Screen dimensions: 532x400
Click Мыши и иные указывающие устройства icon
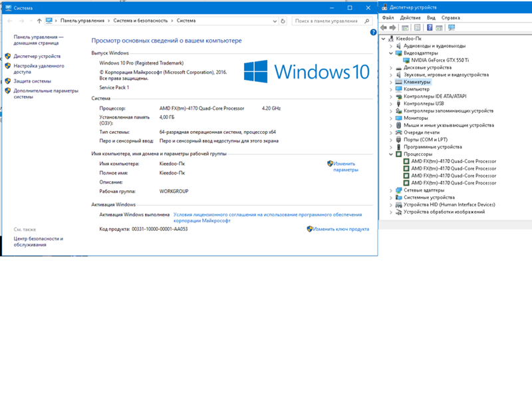(398, 125)
